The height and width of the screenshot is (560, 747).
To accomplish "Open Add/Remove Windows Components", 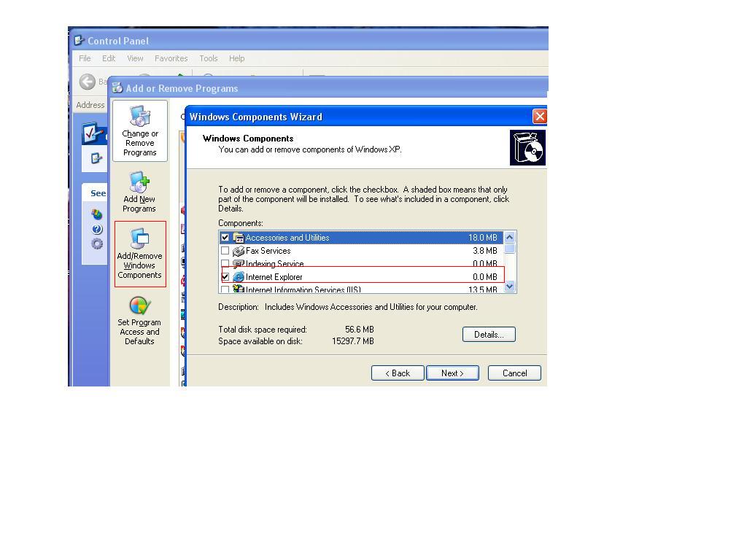I will tap(139, 254).
